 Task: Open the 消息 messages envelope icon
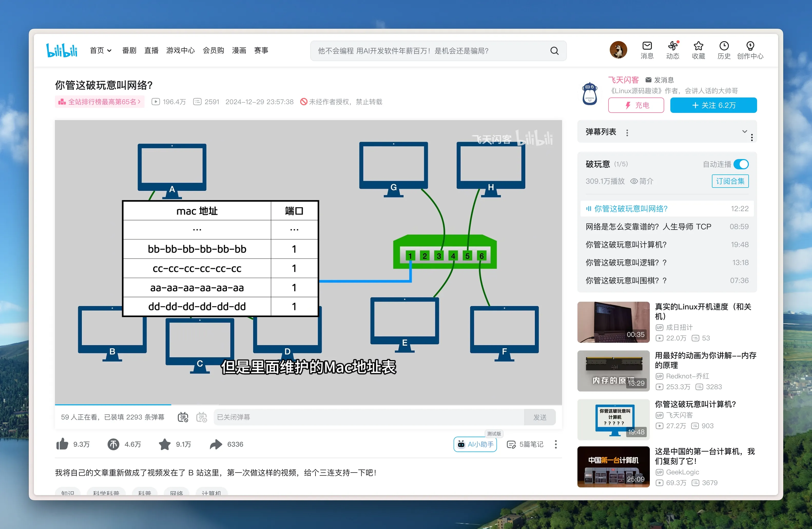[647, 46]
